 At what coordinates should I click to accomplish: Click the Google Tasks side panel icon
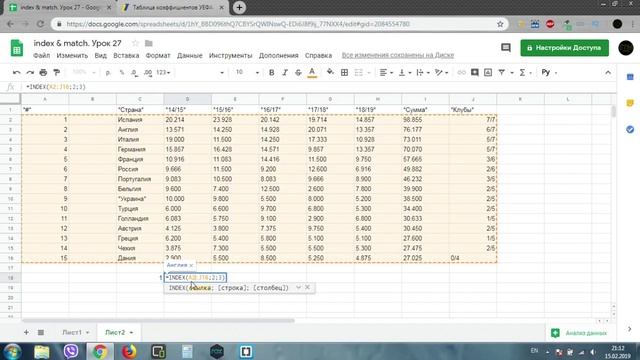630,129
